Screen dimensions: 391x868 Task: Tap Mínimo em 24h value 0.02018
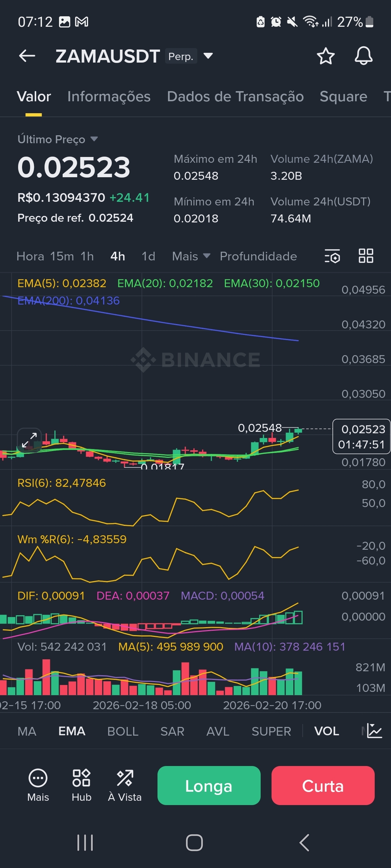click(196, 218)
